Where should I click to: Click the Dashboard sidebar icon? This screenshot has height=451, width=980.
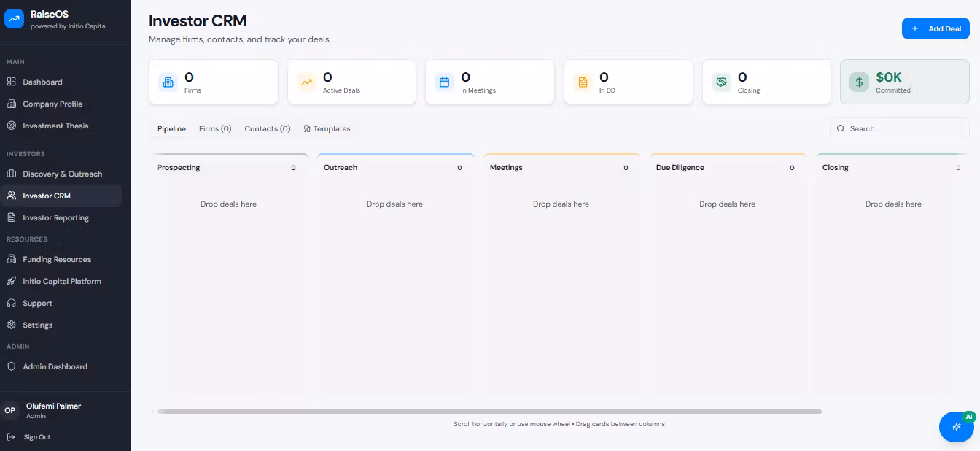click(x=12, y=82)
